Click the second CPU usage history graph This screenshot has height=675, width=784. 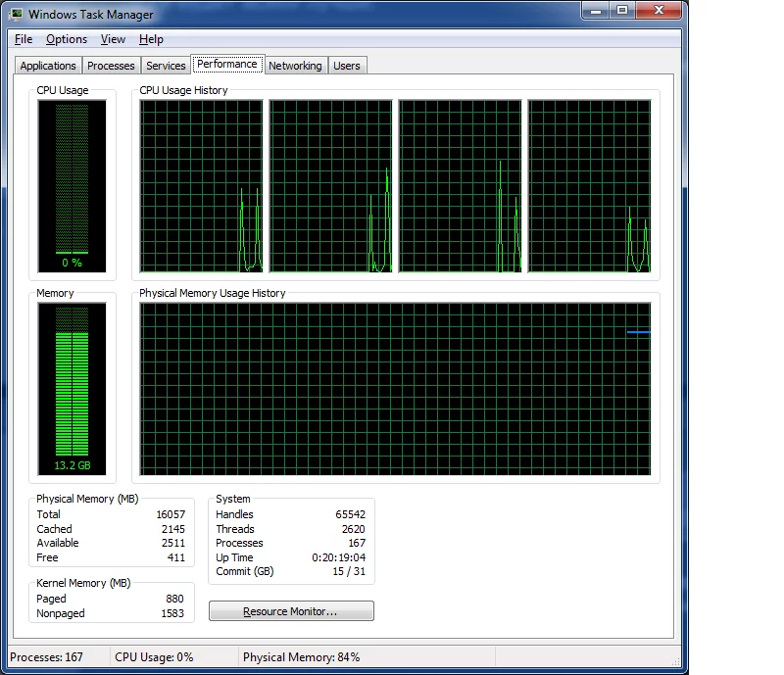[x=331, y=186]
